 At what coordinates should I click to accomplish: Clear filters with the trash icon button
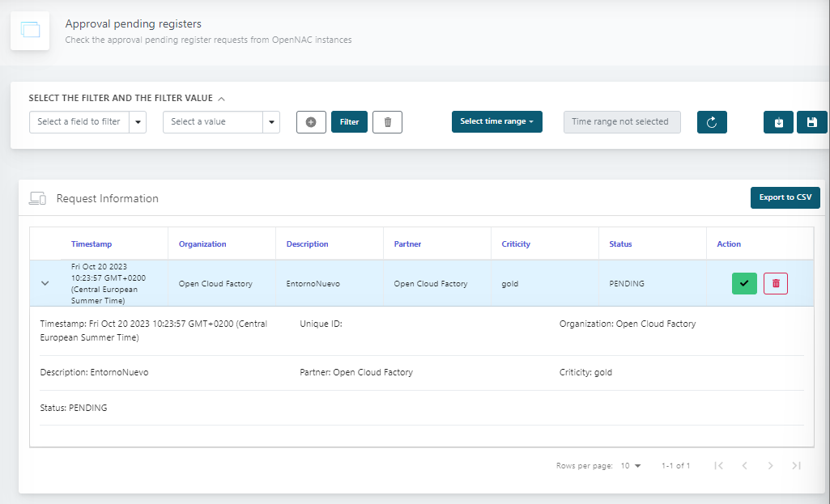(x=387, y=122)
